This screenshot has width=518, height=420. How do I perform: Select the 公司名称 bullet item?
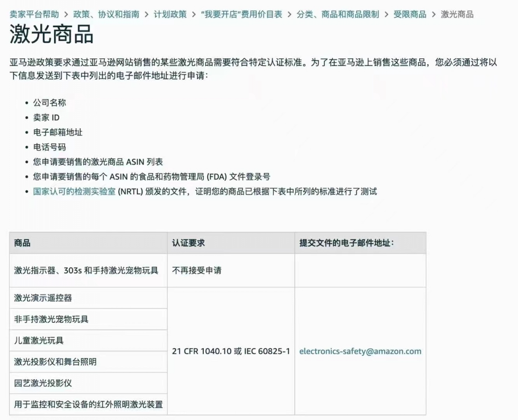(x=50, y=103)
